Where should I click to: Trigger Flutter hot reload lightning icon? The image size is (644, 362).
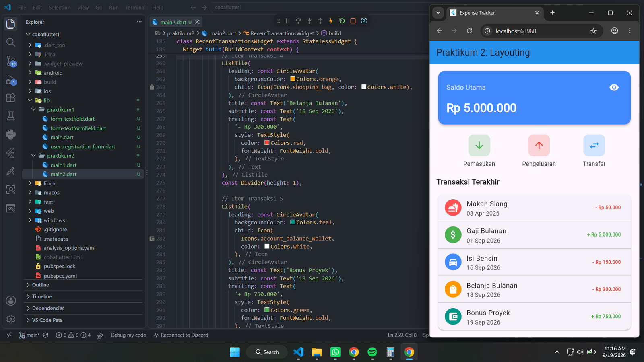(331, 21)
